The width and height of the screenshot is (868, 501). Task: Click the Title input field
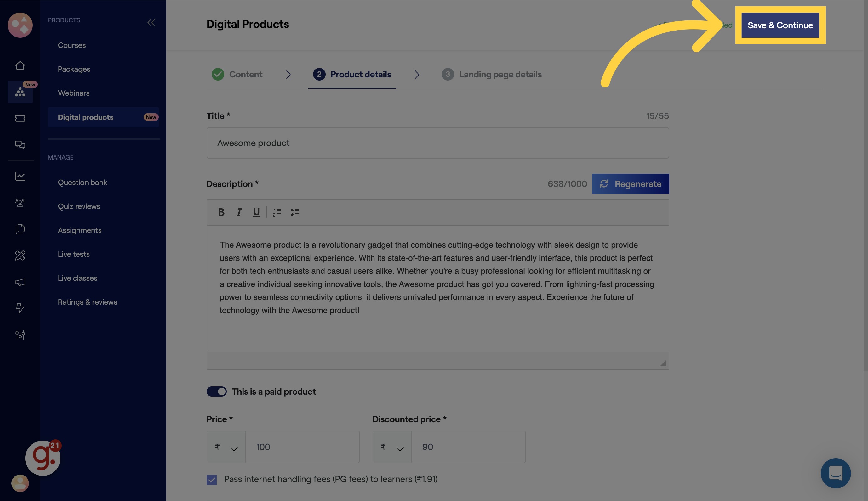(x=437, y=143)
